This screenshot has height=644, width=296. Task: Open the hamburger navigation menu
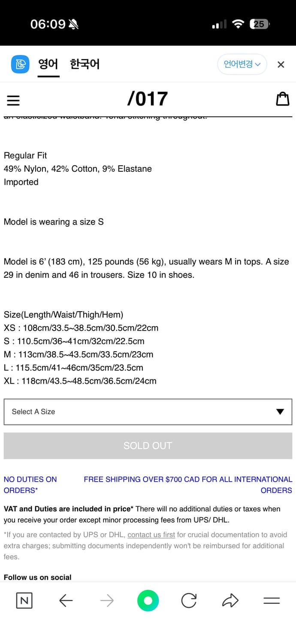[x=13, y=100]
